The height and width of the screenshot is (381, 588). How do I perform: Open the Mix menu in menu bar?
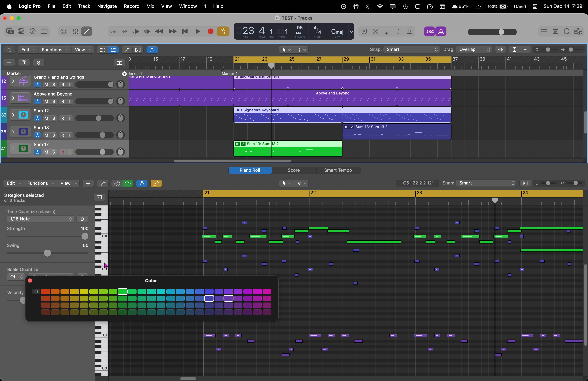(150, 6)
